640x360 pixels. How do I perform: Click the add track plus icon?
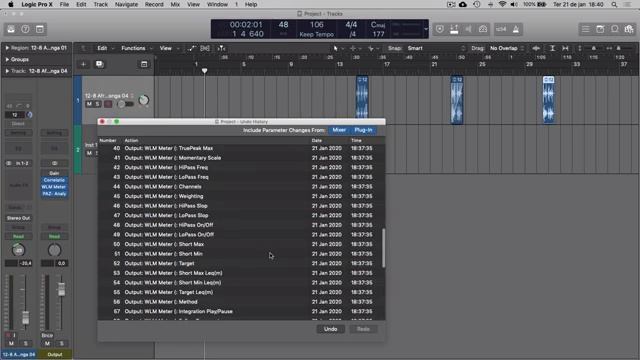click(83, 64)
